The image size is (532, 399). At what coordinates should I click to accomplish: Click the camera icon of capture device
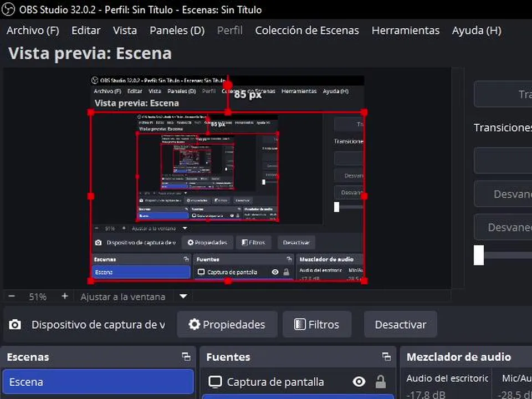coord(15,325)
